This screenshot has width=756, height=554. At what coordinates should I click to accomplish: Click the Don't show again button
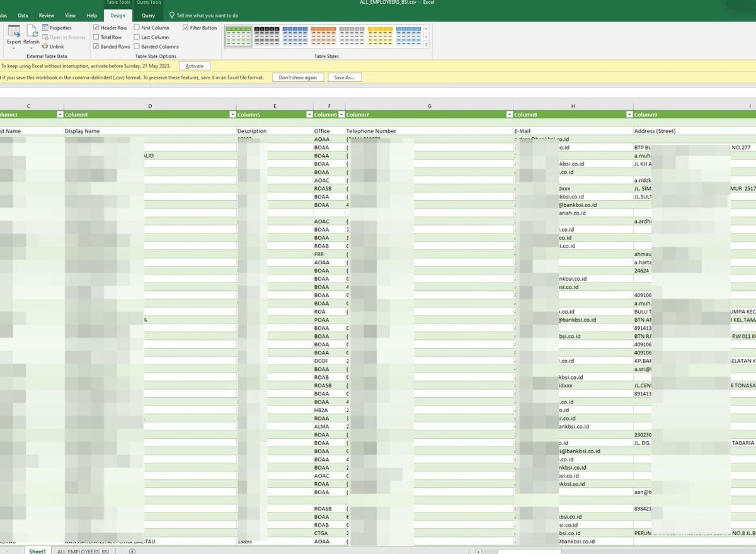[x=298, y=77]
